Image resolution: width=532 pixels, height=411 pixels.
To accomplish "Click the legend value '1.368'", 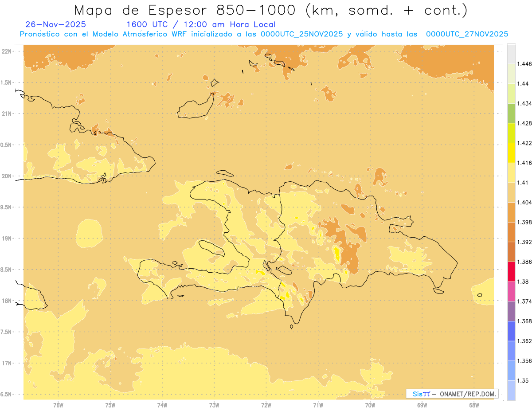I will 524,321.
